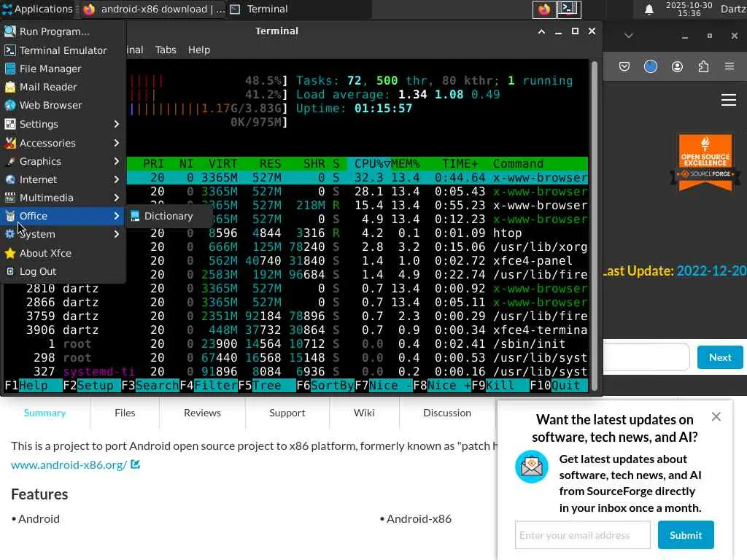Select Mail Reader menu entry
The height and width of the screenshot is (560, 747).
[x=63, y=87]
